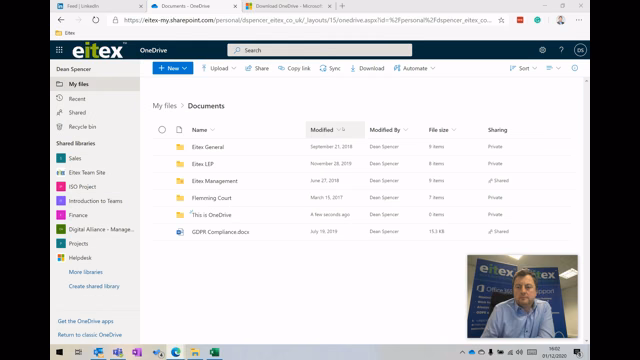Open File Explorer from the taskbar
640x360 pixels.
(x=195, y=352)
